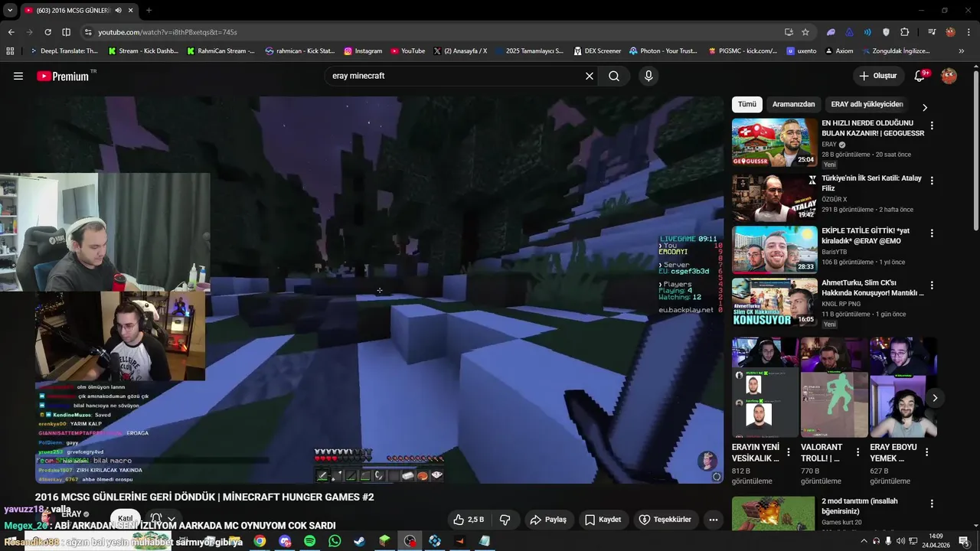Open options for VALORANT TROLL short

click(x=857, y=452)
